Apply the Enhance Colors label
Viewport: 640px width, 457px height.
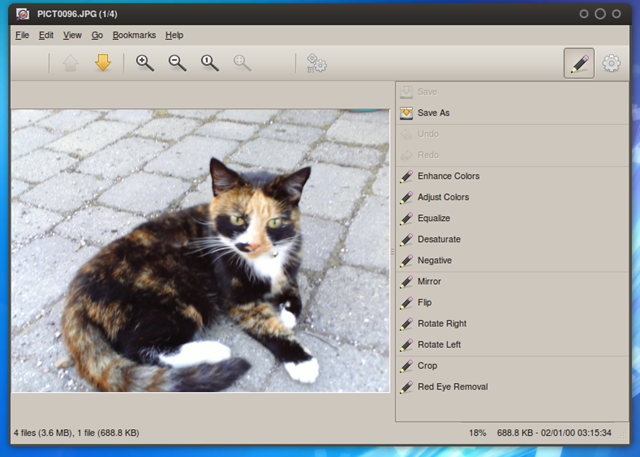(448, 176)
